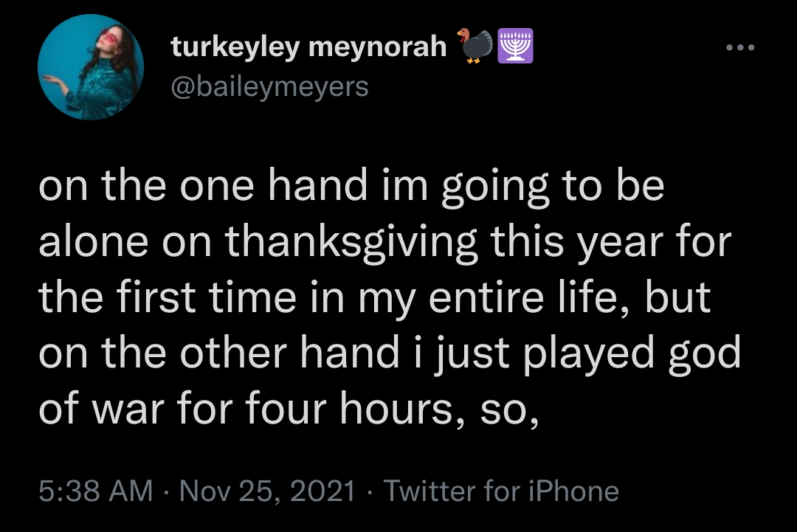Viewport: 797px width, 532px height.
Task: Open the three-dot more options menu
Action: click(740, 49)
